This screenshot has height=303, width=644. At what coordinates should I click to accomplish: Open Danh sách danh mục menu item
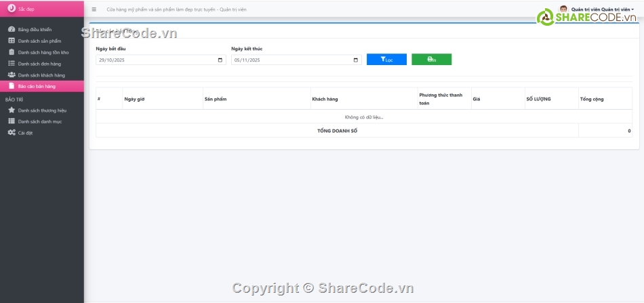[x=39, y=121]
